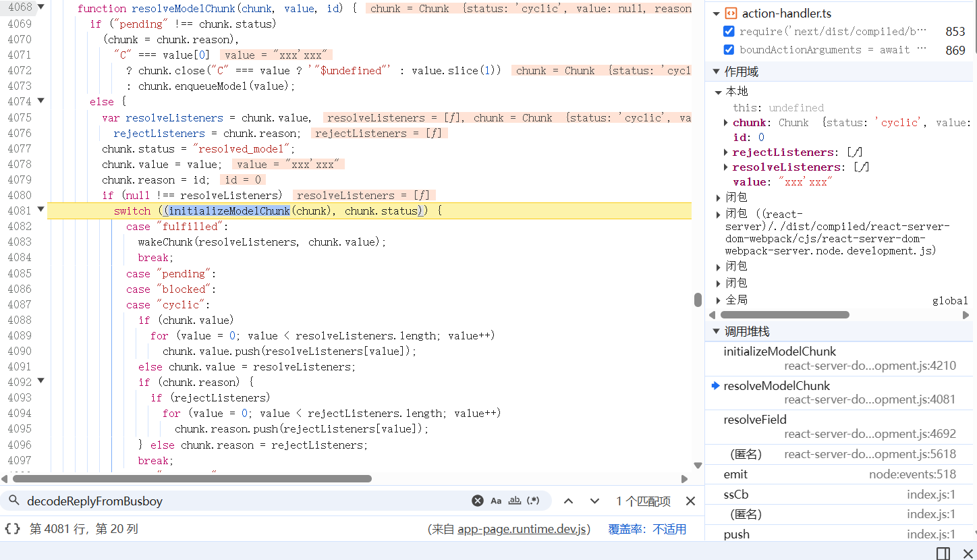Screen dimensions: 977x560
Task: Collapse the 作用域 (Scope) section
Action: 716,72
